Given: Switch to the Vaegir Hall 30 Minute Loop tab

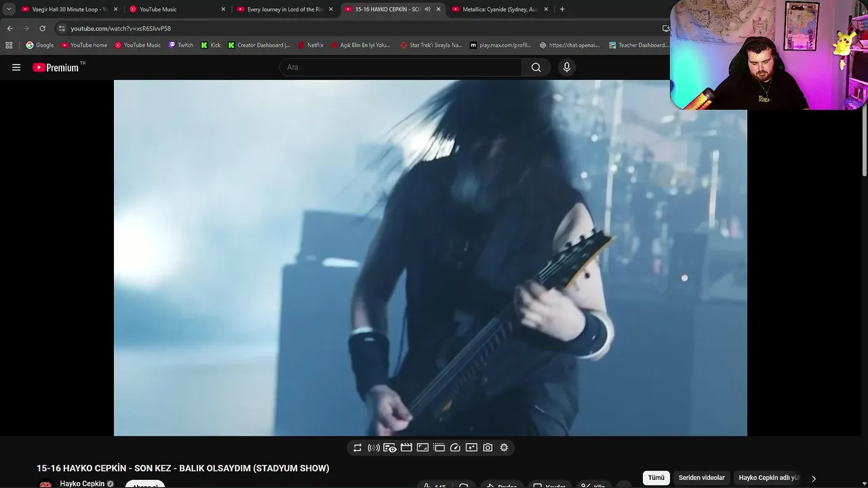Looking at the screenshot, I should (x=64, y=9).
